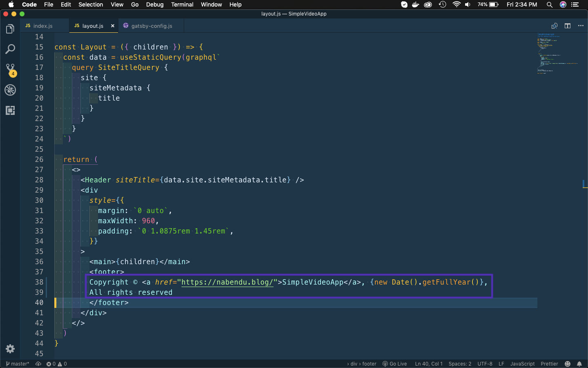Click on <main>{children}</main> line
The height and width of the screenshot is (368, 588).
(140, 262)
